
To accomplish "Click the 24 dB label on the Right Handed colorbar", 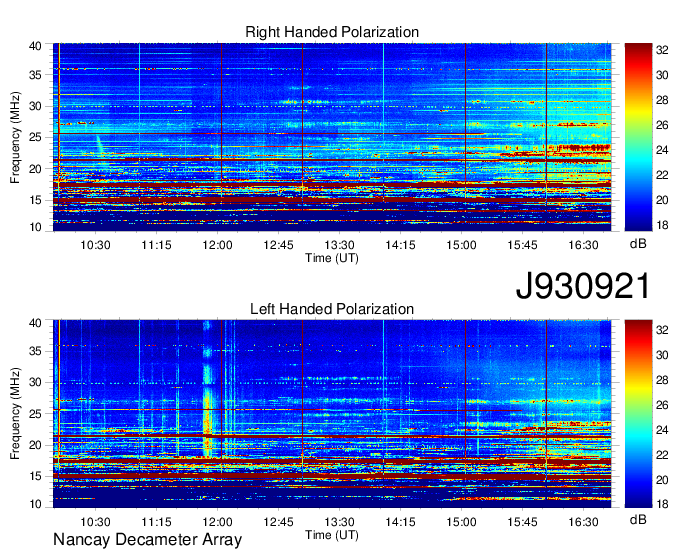I will tap(662, 150).
